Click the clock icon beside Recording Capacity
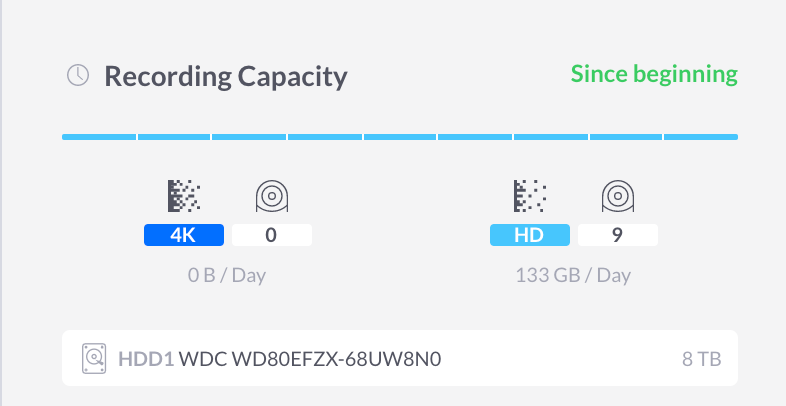The width and height of the screenshot is (786, 406). click(78, 75)
